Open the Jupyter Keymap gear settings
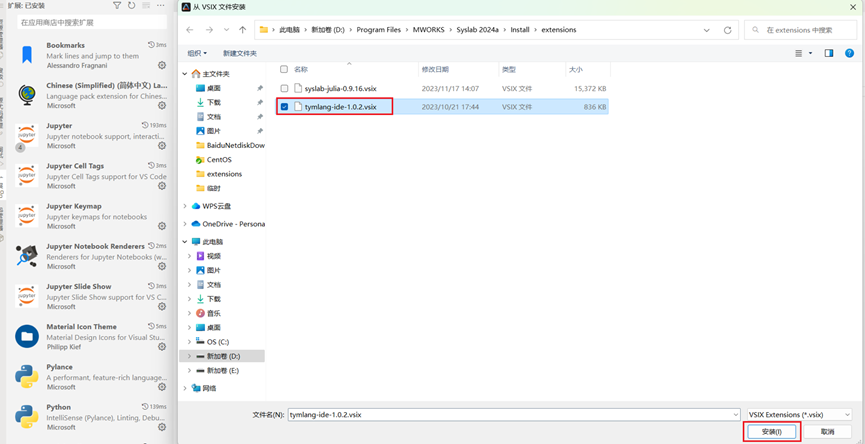The width and height of the screenshot is (865, 444). [x=162, y=226]
